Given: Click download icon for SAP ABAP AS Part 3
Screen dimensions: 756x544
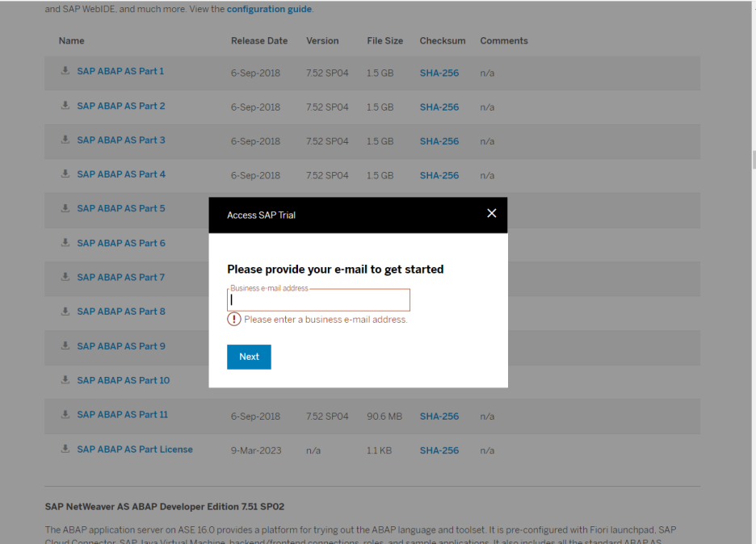Looking at the screenshot, I should coord(65,140).
